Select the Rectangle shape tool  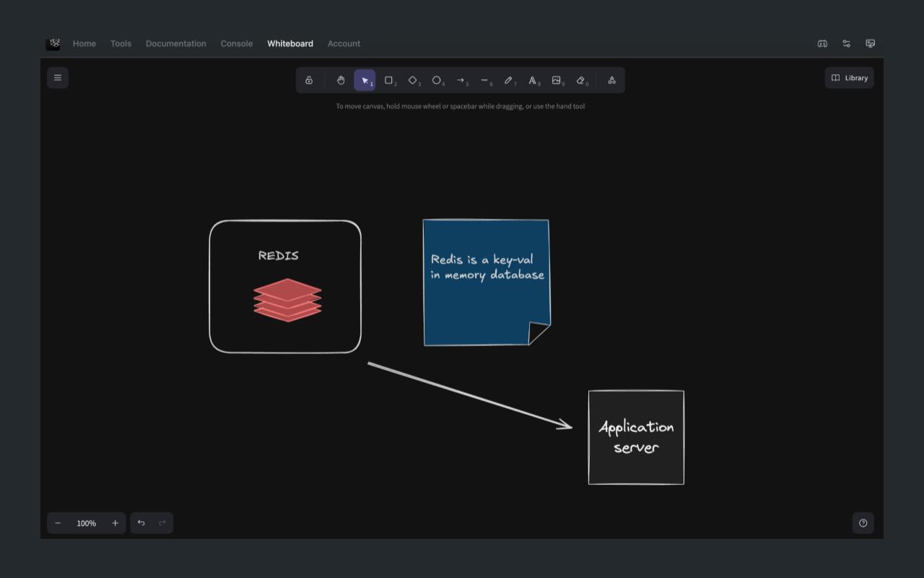[x=389, y=80]
